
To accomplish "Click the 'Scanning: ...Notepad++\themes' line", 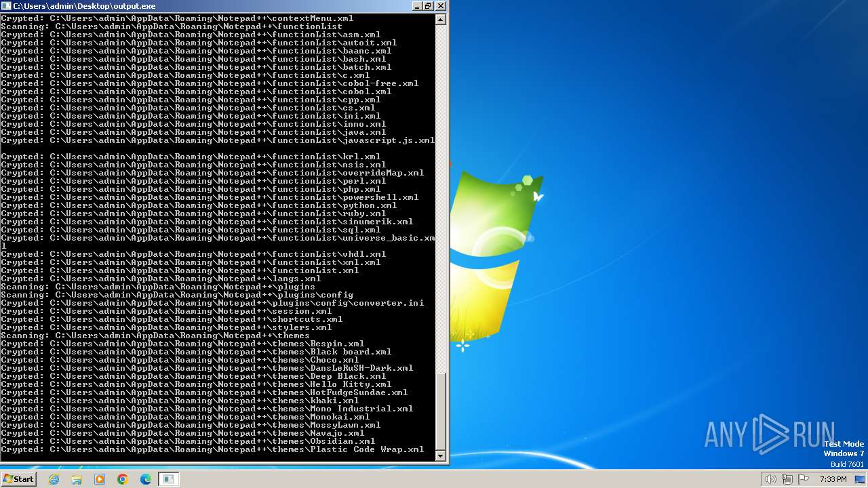I will click(155, 335).
